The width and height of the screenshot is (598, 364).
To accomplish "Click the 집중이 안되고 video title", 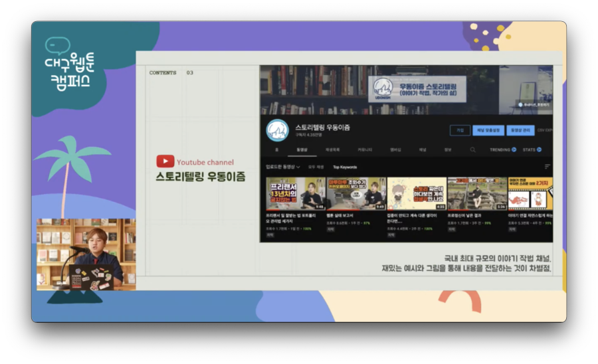I will (x=412, y=218).
